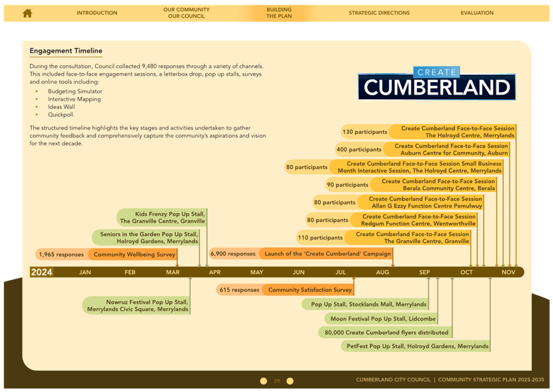Click the 130 participants tag

(x=365, y=132)
